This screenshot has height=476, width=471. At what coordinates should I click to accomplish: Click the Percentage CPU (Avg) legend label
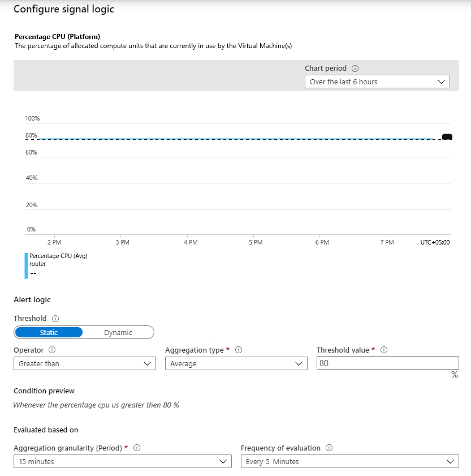[x=58, y=256]
